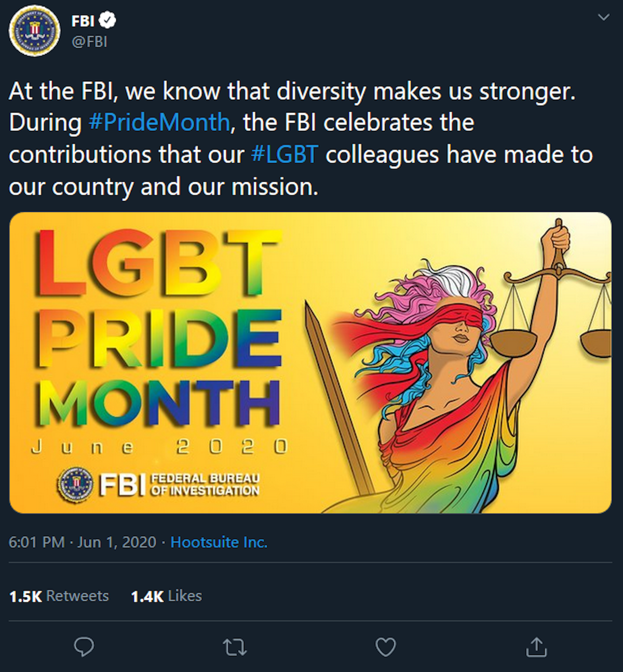View the 1.5K Retweets list
Viewport: 623px width, 672px height.
[x=59, y=596]
